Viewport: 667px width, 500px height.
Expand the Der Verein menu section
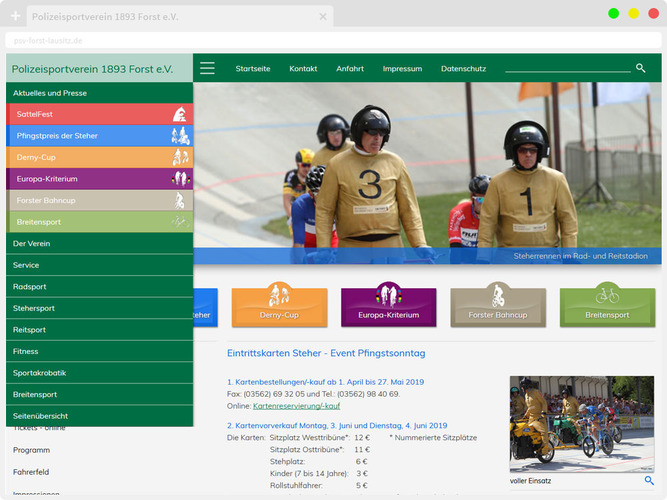click(x=99, y=243)
